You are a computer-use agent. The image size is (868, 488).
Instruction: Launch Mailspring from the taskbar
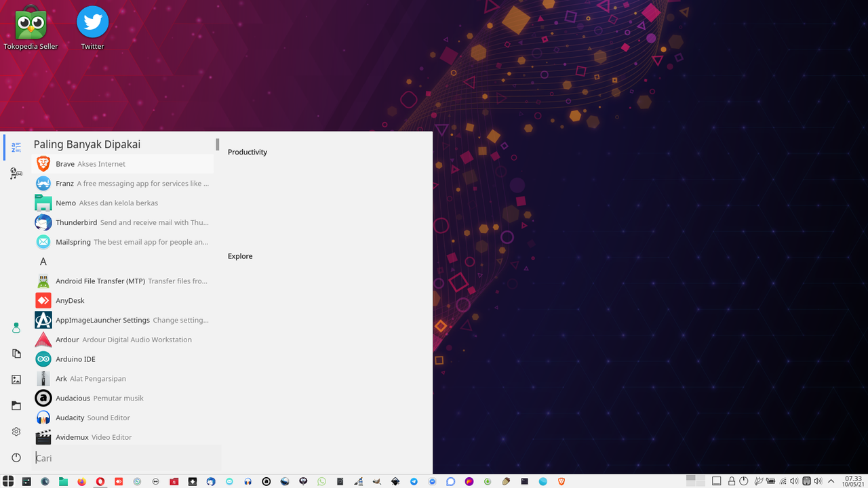(x=229, y=481)
